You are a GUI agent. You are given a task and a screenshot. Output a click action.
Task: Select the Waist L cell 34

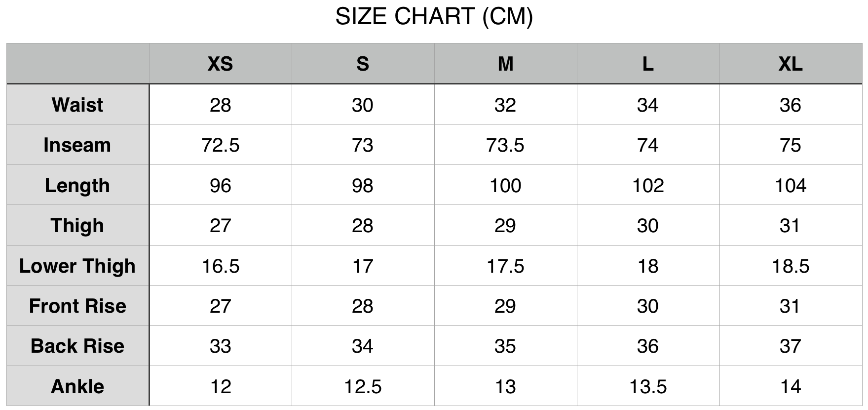coord(648,105)
